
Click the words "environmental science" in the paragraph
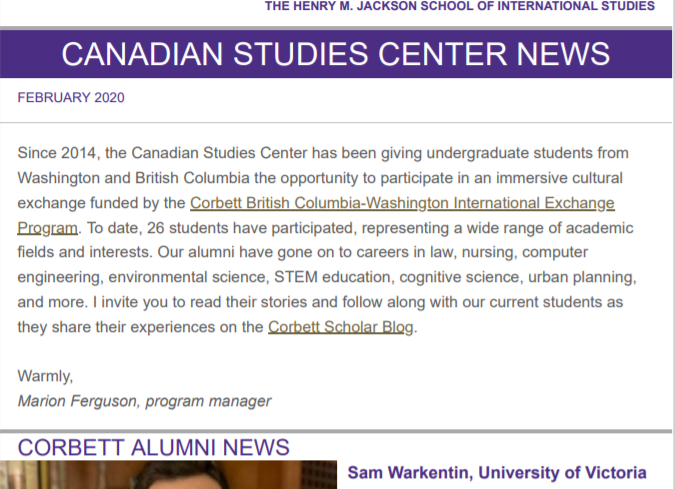click(x=187, y=277)
